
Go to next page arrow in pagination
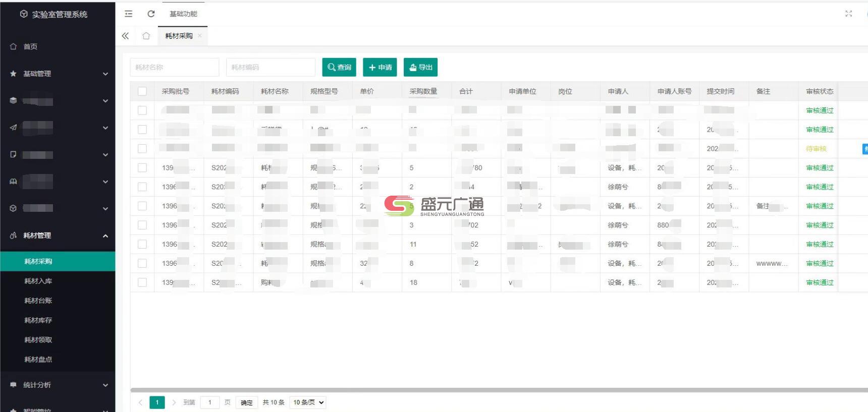[174, 402]
